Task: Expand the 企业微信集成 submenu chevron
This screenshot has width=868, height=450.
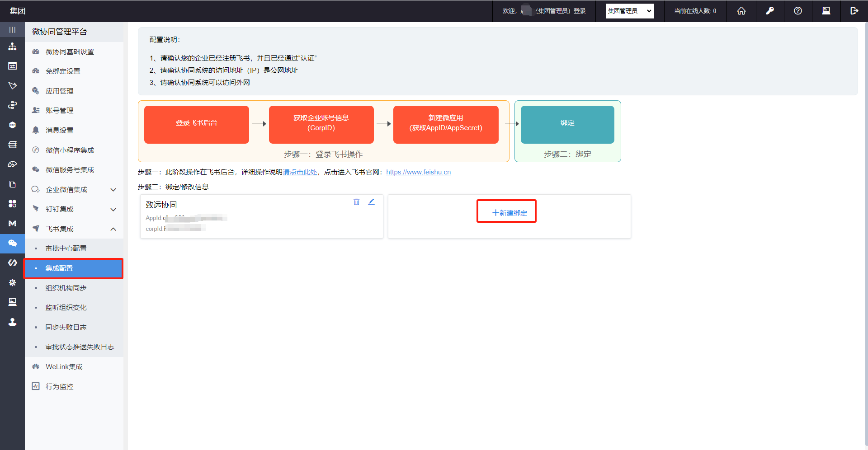Action: point(113,190)
